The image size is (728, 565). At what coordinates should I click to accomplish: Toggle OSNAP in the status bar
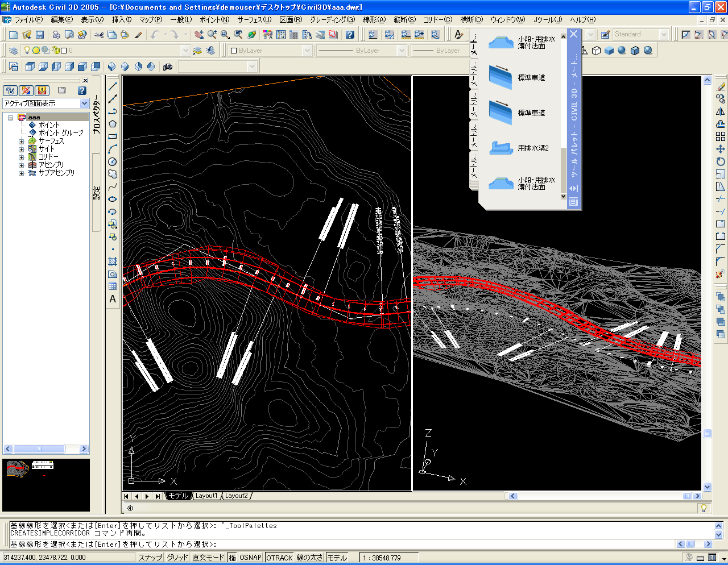250,558
